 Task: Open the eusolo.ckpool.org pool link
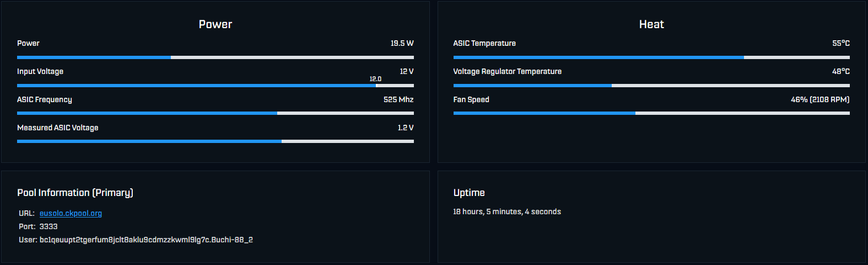[x=71, y=213]
